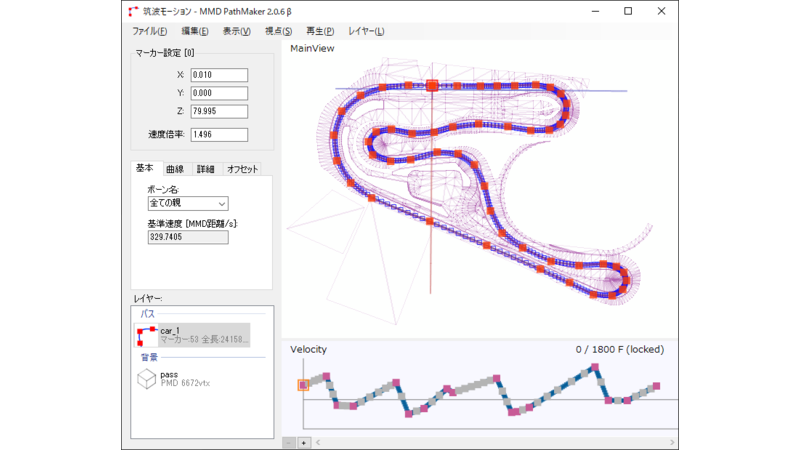The image size is (800, 450).
Task: Click the velocity scrollbar left arrow
Action: pyautogui.click(x=318, y=443)
